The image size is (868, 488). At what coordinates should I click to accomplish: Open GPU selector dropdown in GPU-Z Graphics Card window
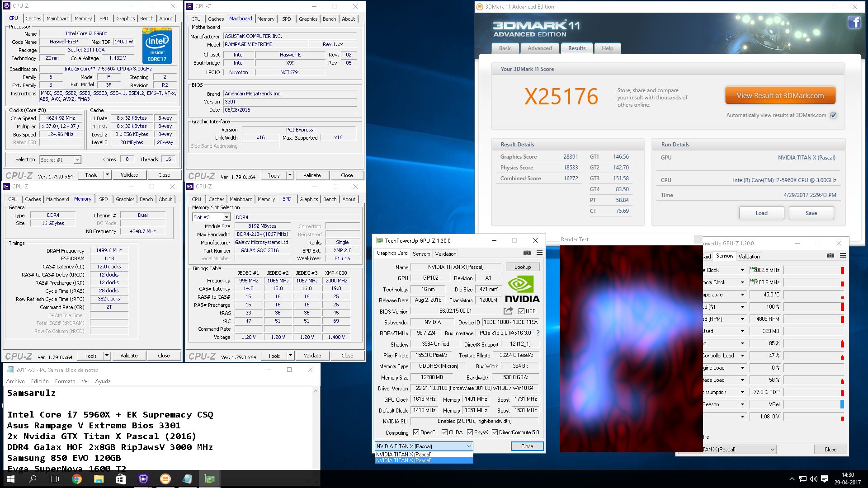[424, 446]
